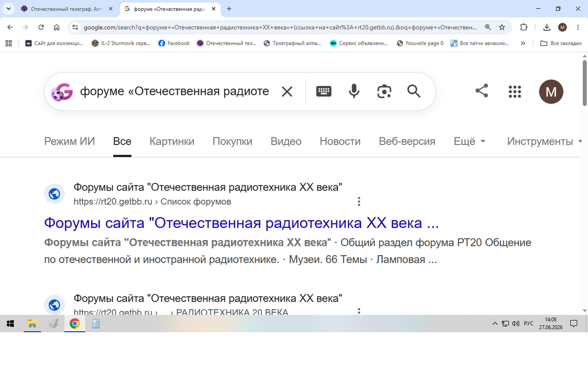This screenshot has width=588, height=391.
Task: Show hidden system tray icons
Action: coord(495,324)
